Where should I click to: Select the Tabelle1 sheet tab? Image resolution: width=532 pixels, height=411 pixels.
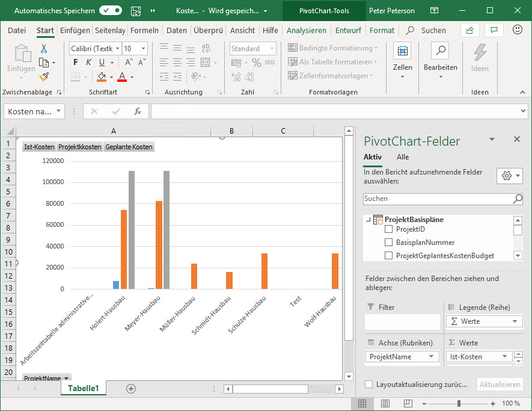click(84, 388)
